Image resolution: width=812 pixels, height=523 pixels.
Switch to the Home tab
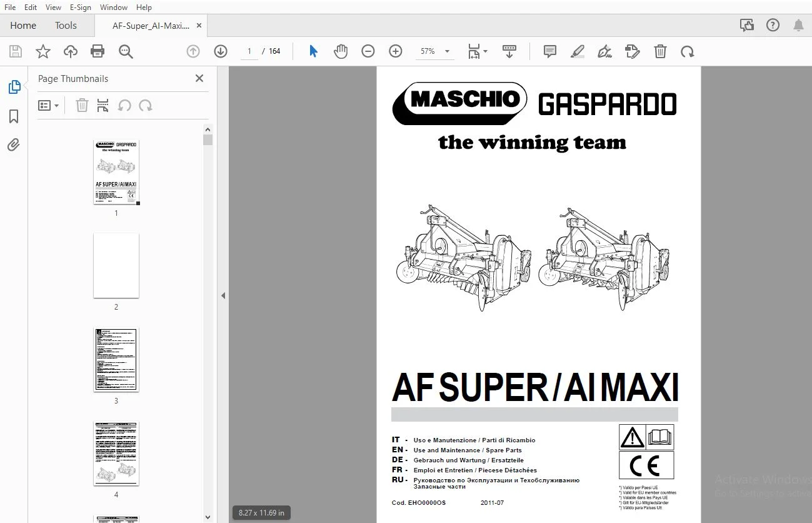click(23, 26)
